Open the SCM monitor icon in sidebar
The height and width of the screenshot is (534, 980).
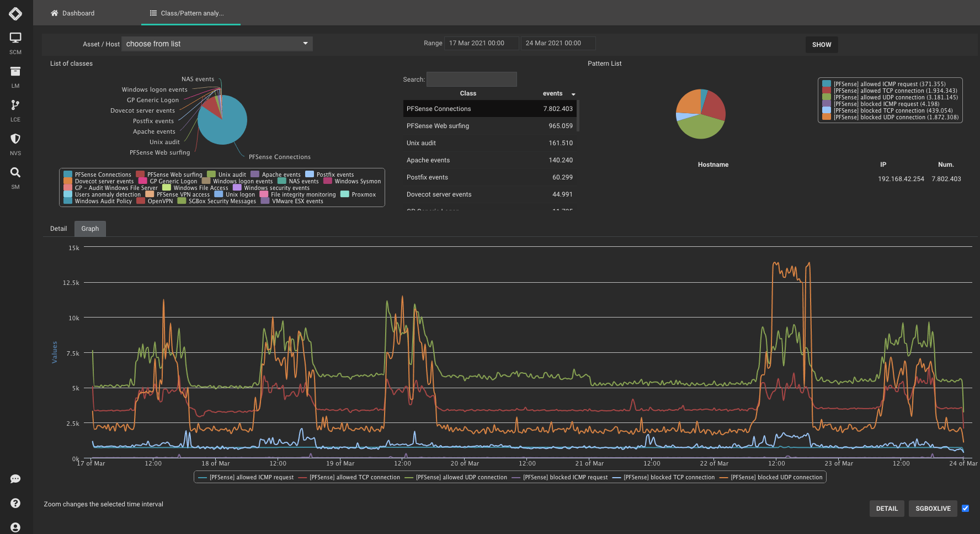(x=15, y=38)
